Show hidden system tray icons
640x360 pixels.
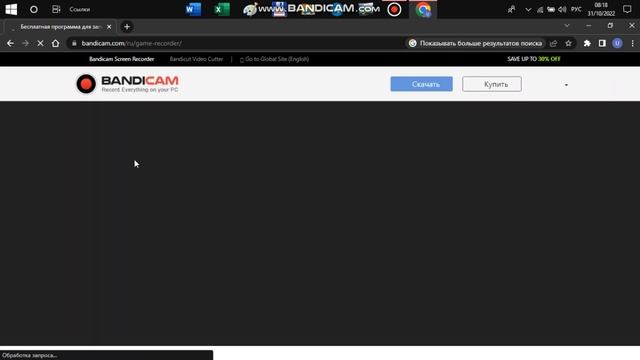528,9
